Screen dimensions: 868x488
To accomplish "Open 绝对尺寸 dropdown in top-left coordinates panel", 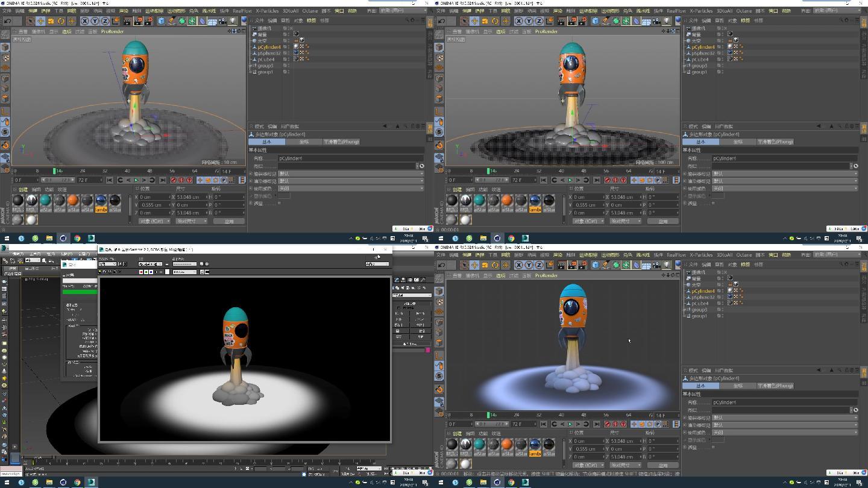I will (x=192, y=221).
